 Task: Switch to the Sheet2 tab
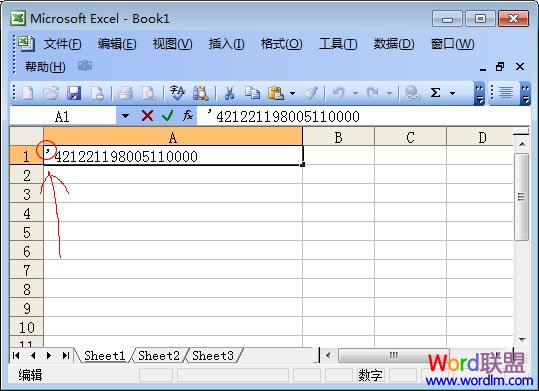[159, 356]
